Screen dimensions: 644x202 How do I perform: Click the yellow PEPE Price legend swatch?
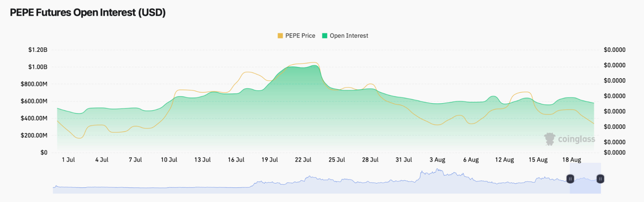point(280,36)
